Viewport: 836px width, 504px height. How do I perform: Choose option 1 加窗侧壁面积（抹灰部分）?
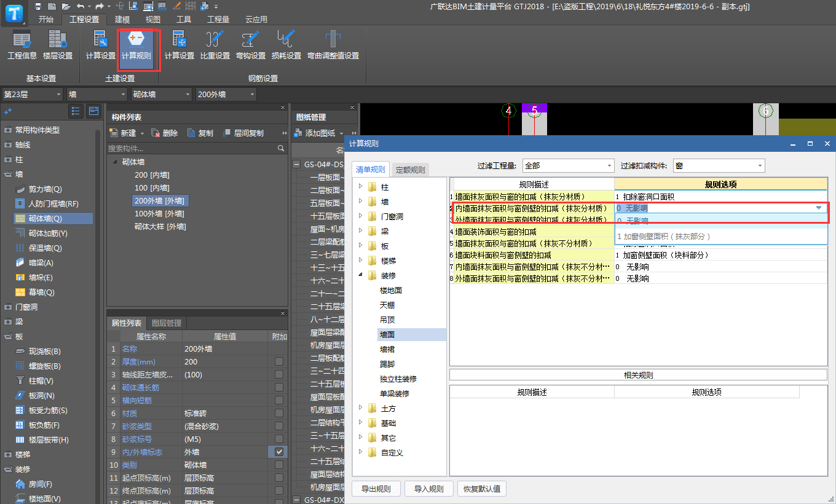click(721, 236)
